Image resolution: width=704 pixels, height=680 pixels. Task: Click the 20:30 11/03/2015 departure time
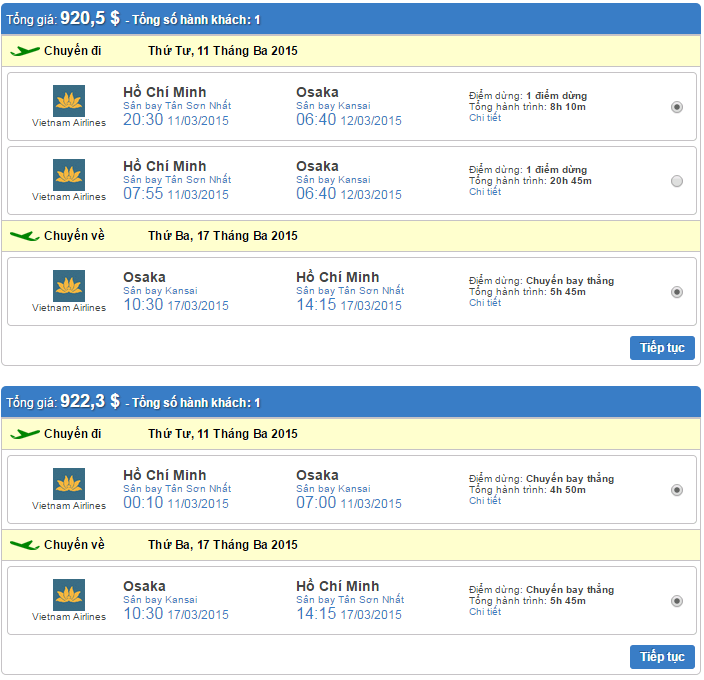coord(176,120)
